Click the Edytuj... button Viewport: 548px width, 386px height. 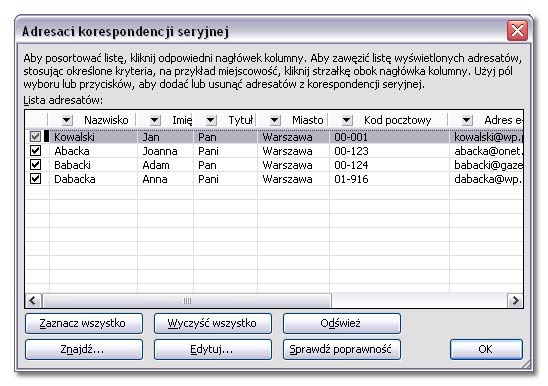point(212,349)
